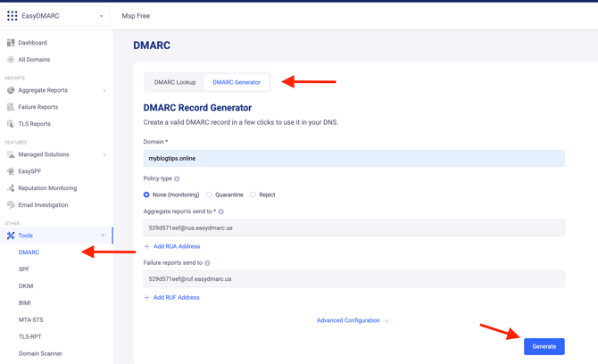Open Domain Scanner tool
This screenshot has width=598, height=364.
pyautogui.click(x=40, y=353)
